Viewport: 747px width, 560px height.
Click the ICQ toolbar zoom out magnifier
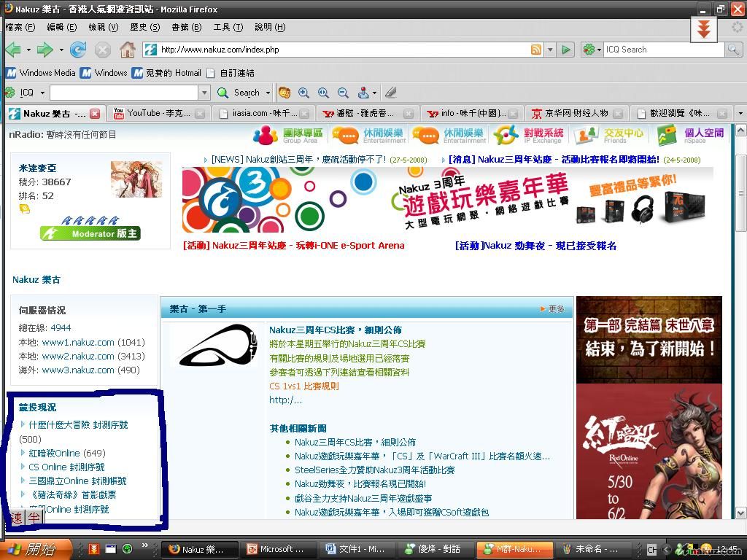[x=343, y=93]
